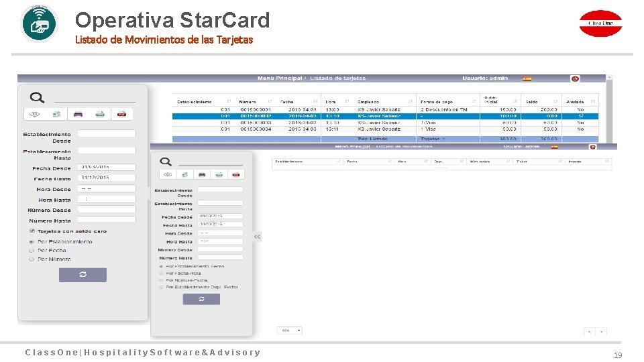
Task: Click Spanish flag in movimientos header
Action: tap(555, 147)
